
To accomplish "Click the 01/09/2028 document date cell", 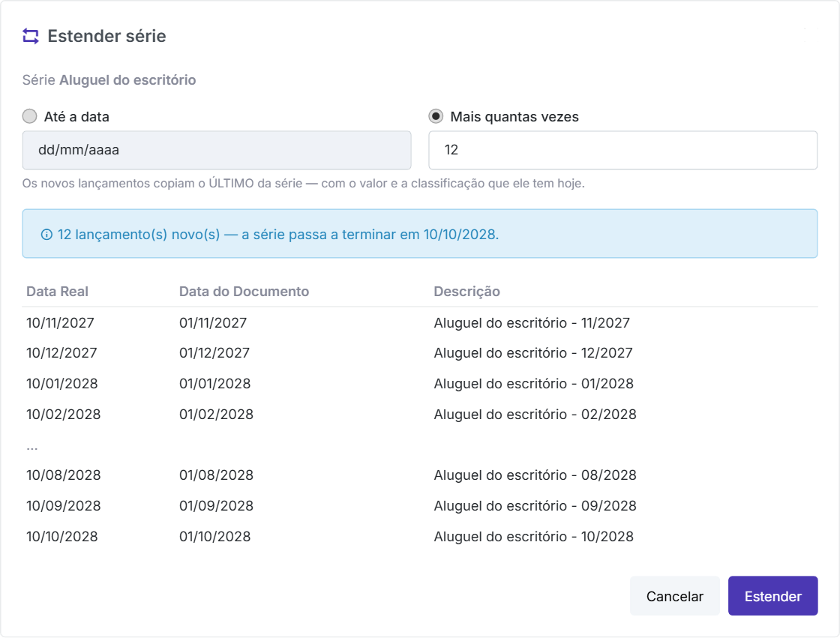I will pos(217,506).
